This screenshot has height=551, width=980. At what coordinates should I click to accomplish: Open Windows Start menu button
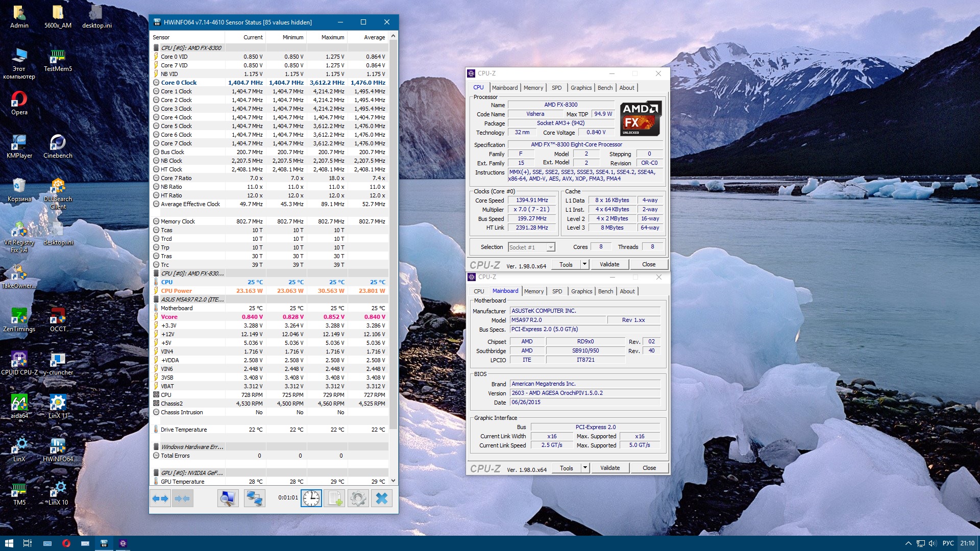(9, 543)
